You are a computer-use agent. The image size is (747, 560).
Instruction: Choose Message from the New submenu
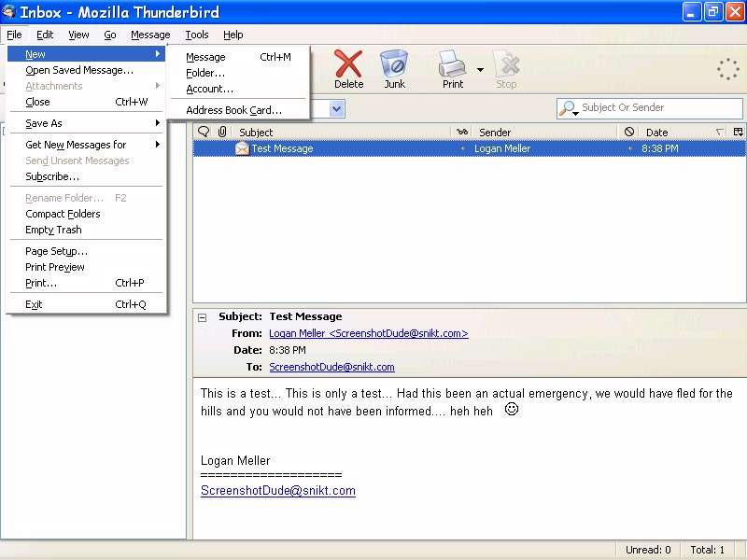pos(238,57)
